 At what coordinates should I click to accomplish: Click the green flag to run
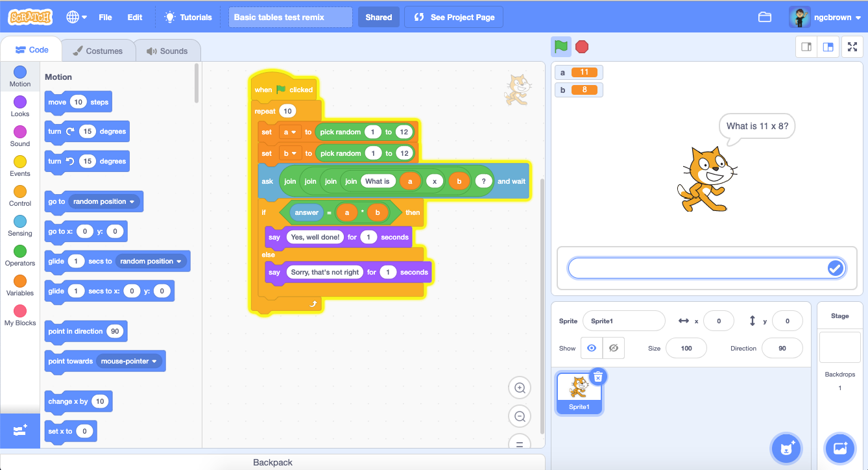point(561,47)
